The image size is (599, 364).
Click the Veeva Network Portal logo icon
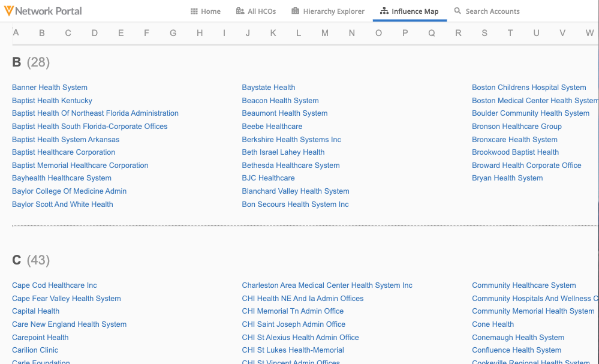coord(8,11)
